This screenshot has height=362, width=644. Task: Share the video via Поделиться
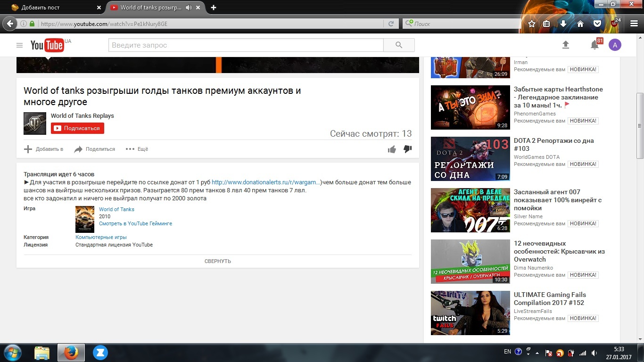click(x=94, y=149)
